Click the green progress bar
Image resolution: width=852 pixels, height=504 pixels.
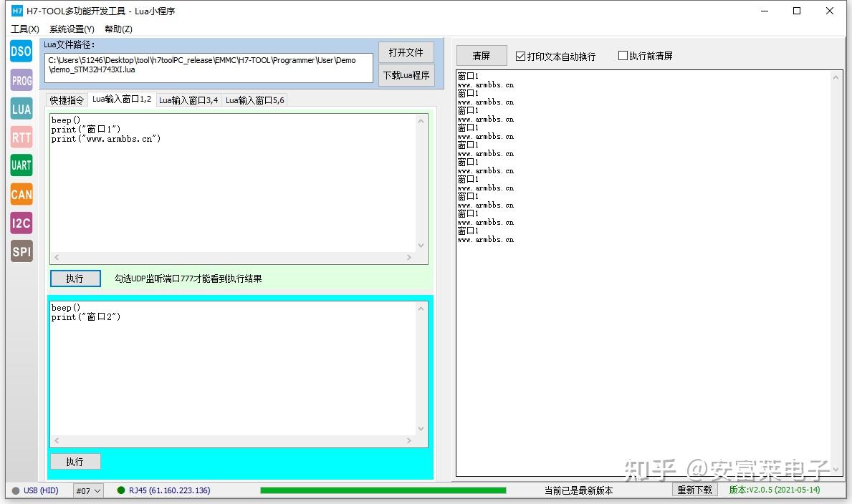(383, 490)
